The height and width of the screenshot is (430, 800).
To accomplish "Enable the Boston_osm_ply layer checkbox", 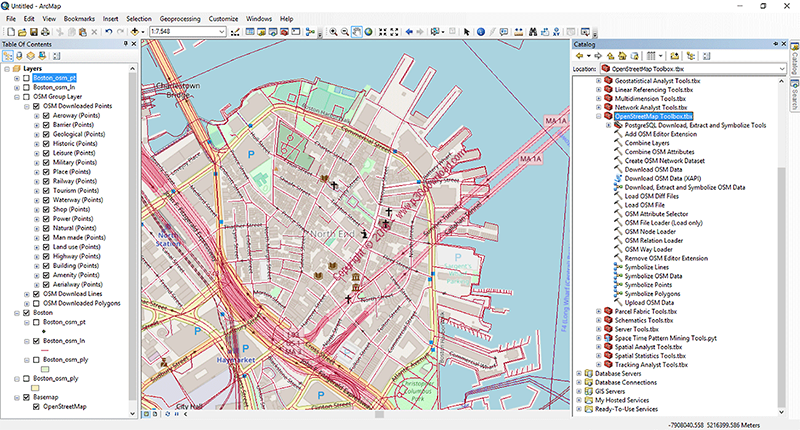I will (x=26, y=379).
